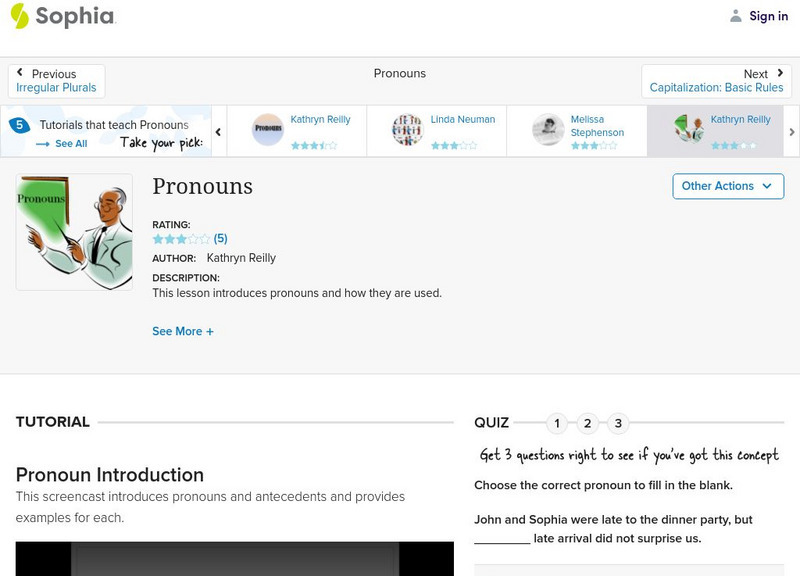Click the five-star rating under Pronouns
800x576 pixels.
181,239
